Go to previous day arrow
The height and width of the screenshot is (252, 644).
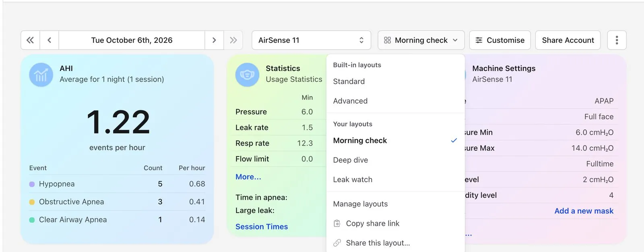[50, 40]
